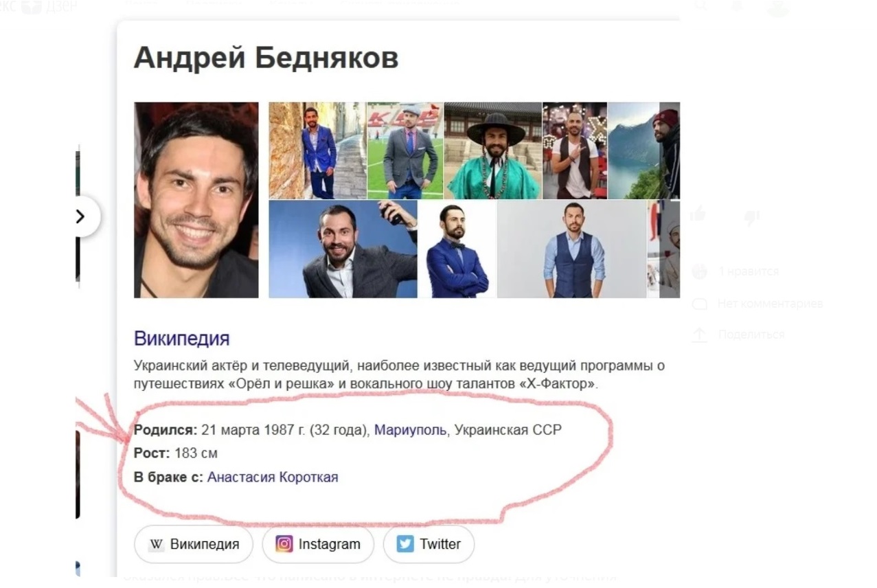Open the Twitter profile button
The image size is (877, 588).
click(x=429, y=545)
